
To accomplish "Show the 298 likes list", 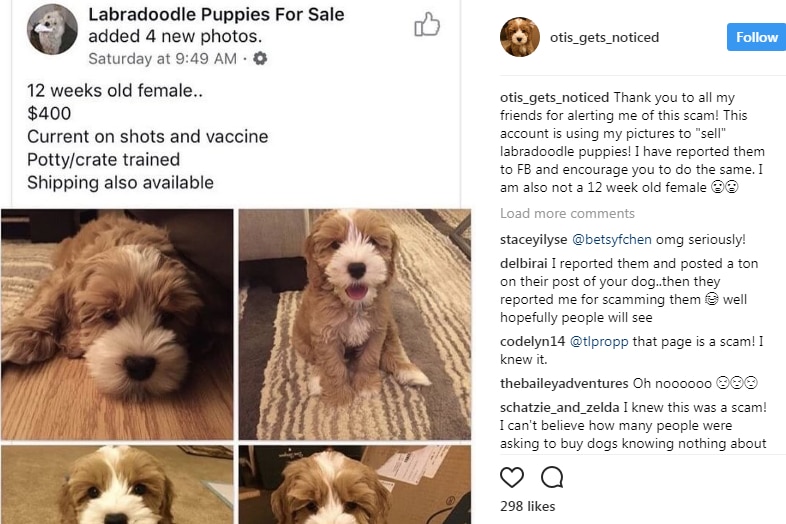I will coord(527,506).
